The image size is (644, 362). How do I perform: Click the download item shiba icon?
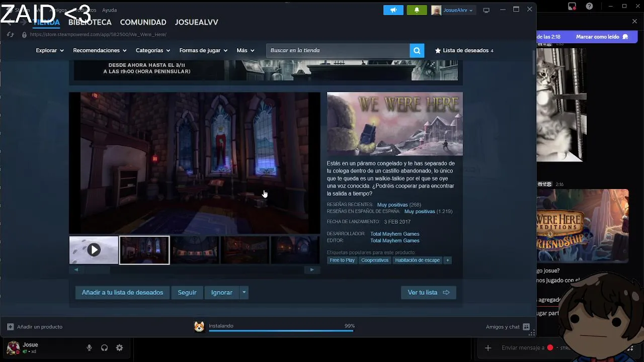click(x=199, y=327)
